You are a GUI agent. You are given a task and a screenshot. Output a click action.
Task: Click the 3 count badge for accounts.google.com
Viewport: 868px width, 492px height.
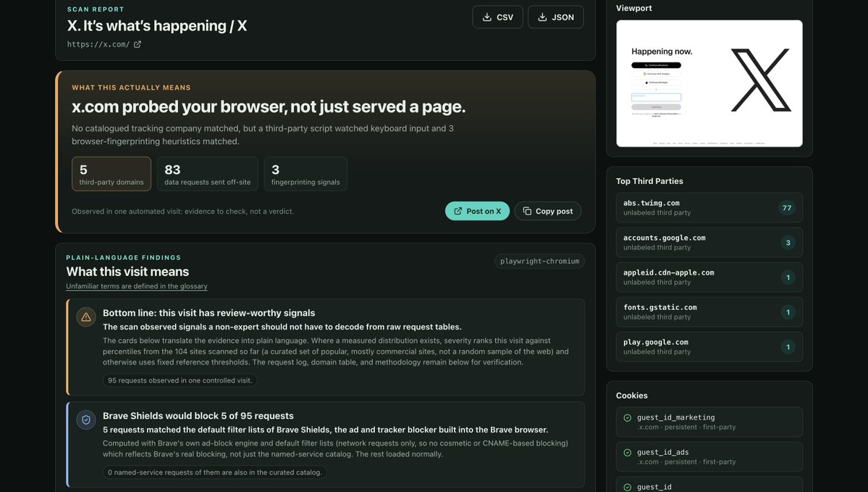[x=788, y=243]
